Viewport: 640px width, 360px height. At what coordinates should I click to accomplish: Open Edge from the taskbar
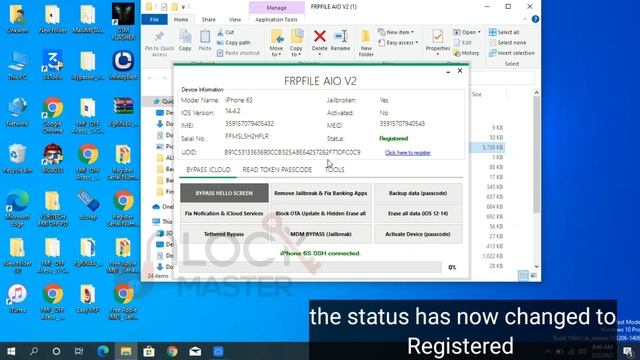[103, 351]
